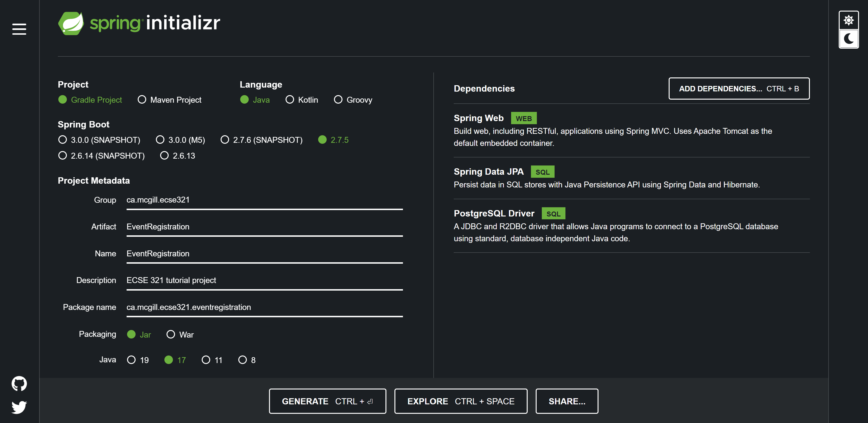Select Maven Project radio option
Screen dimensions: 868x423
point(142,100)
